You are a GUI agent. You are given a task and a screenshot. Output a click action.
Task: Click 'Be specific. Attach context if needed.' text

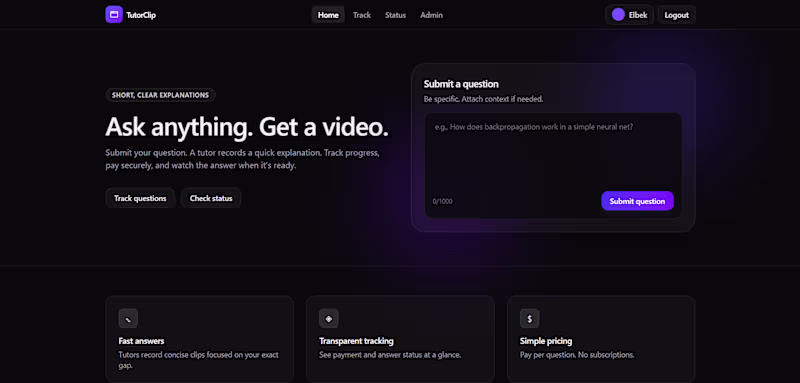pyautogui.click(x=484, y=99)
